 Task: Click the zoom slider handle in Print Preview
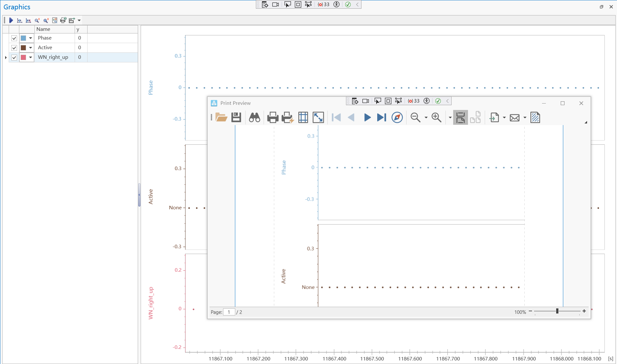tap(557, 311)
